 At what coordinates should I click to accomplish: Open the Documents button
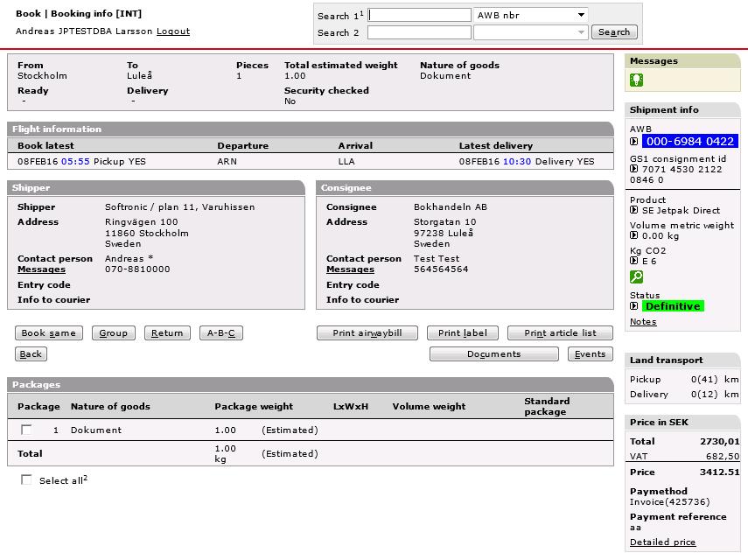(494, 353)
